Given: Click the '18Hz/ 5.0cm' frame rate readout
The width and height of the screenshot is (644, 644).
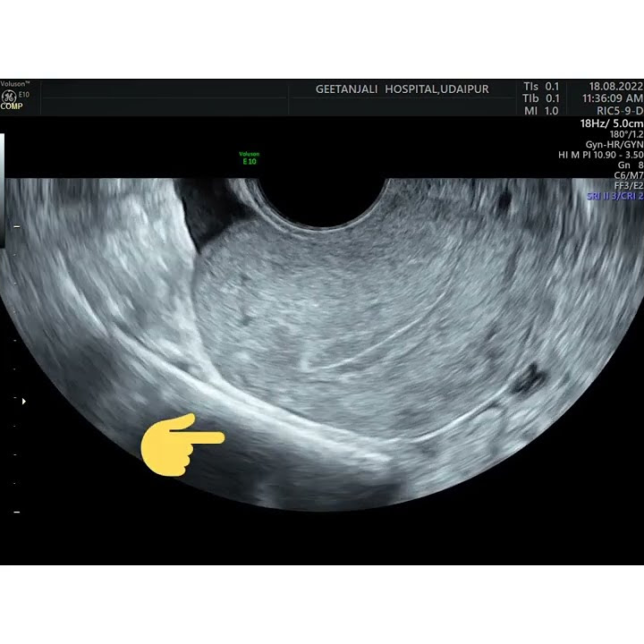Looking at the screenshot, I should [612, 123].
